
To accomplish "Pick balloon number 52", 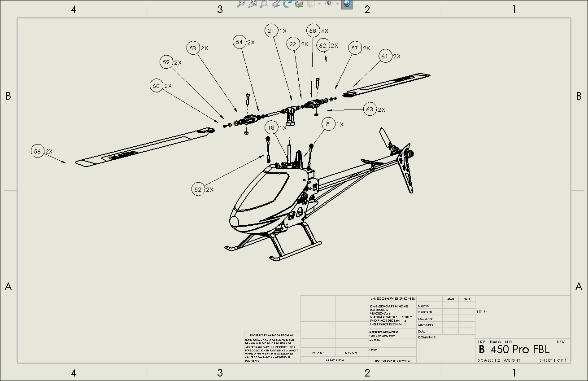I will 198,189.
